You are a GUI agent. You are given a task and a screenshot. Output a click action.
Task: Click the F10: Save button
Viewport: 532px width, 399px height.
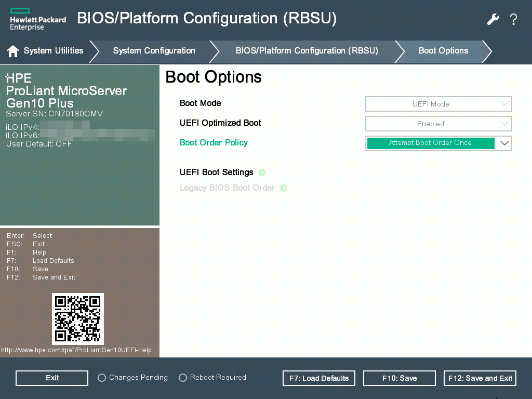pos(400,378)
